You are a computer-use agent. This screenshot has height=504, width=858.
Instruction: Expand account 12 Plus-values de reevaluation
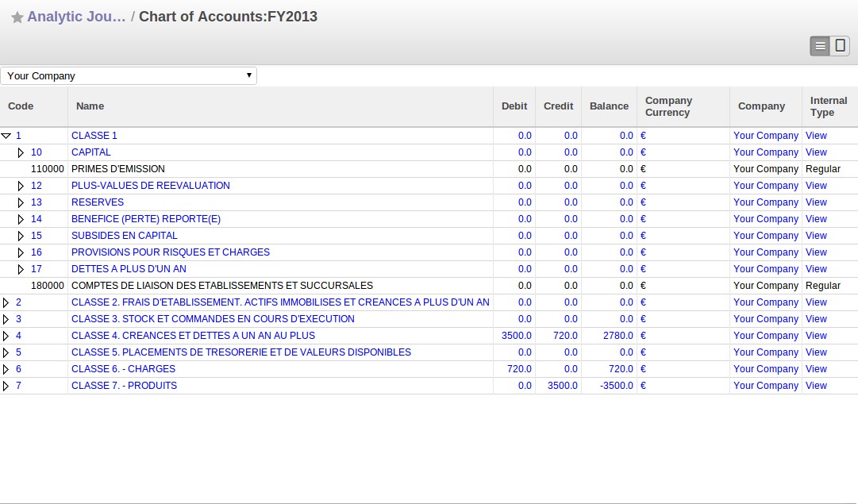point(21,186)
